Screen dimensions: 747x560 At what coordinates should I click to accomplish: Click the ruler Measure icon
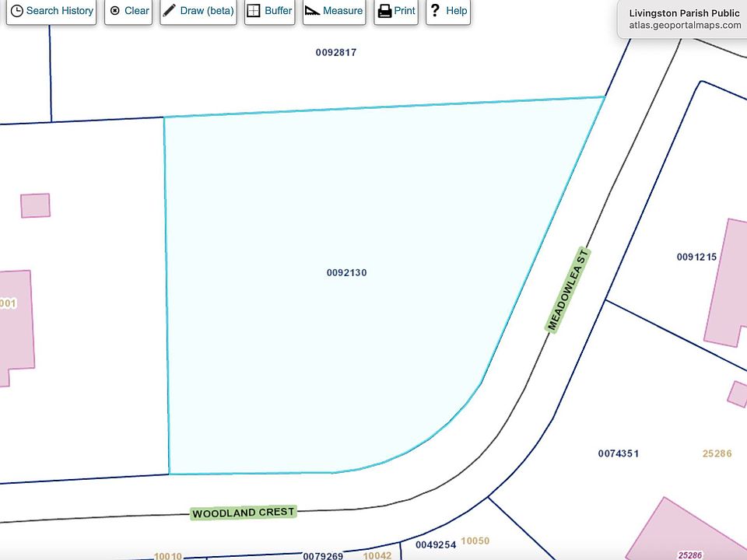click(x=313, y=10)
